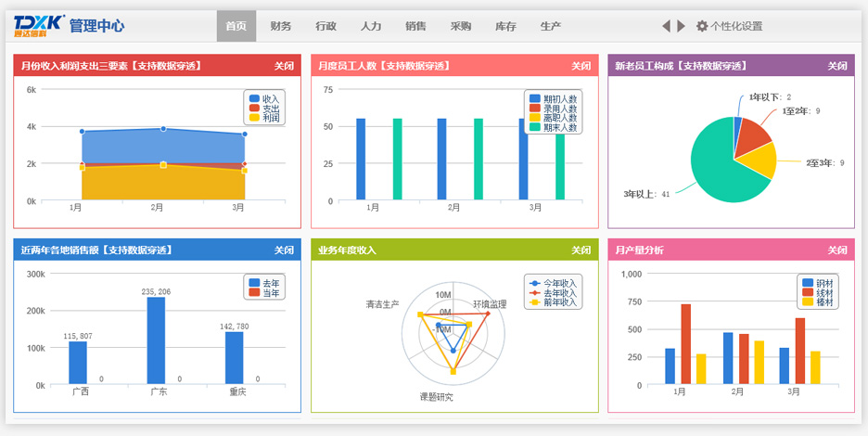The width and height of the screenshot is (868, 436).
Task: Click the 广东 bar labeled 235,206
Action: point(156,340)
